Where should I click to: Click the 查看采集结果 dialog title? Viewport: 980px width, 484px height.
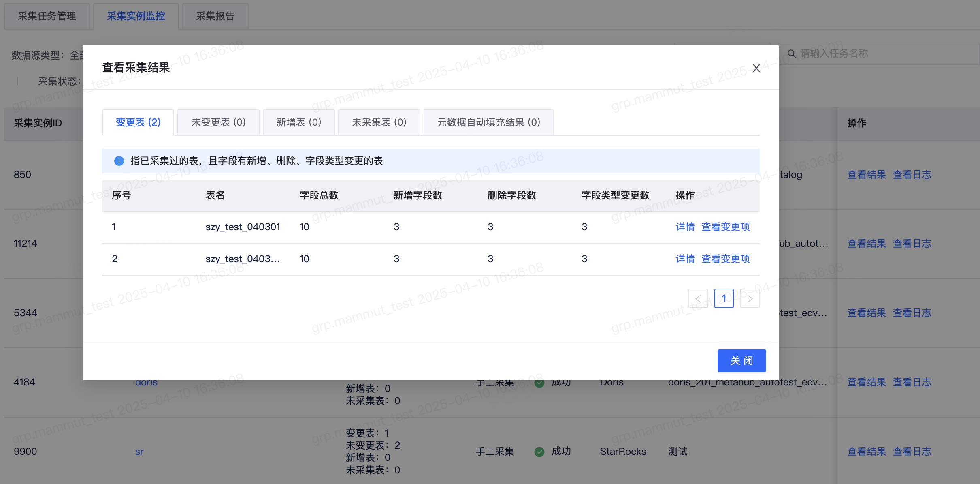pyautogui.click(x=136, y=68)
